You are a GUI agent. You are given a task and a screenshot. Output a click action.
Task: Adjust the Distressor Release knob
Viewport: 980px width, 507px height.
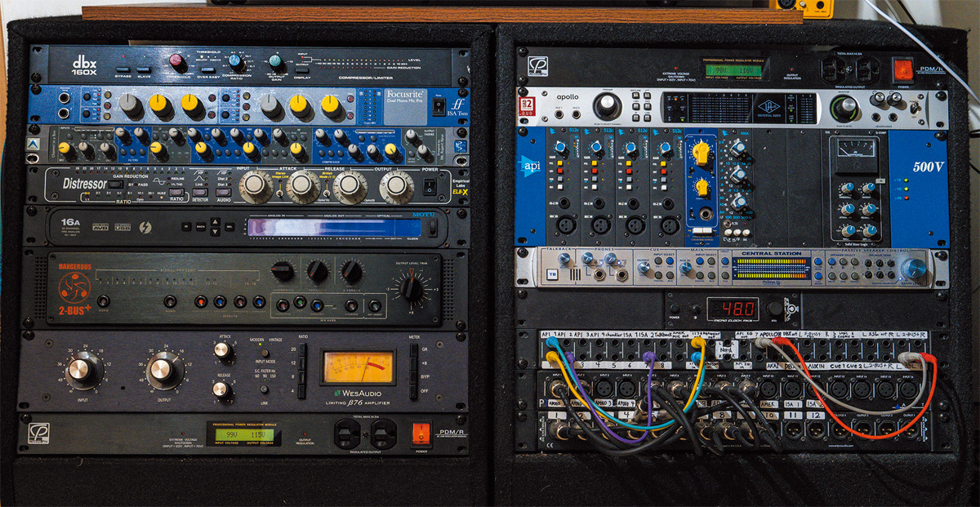point(350,187)
